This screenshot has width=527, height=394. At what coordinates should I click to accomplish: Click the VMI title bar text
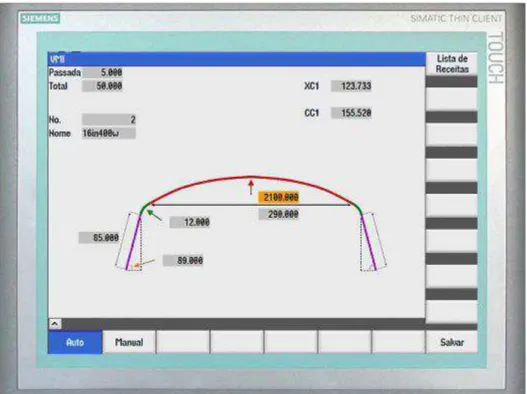tap(57, 60)
